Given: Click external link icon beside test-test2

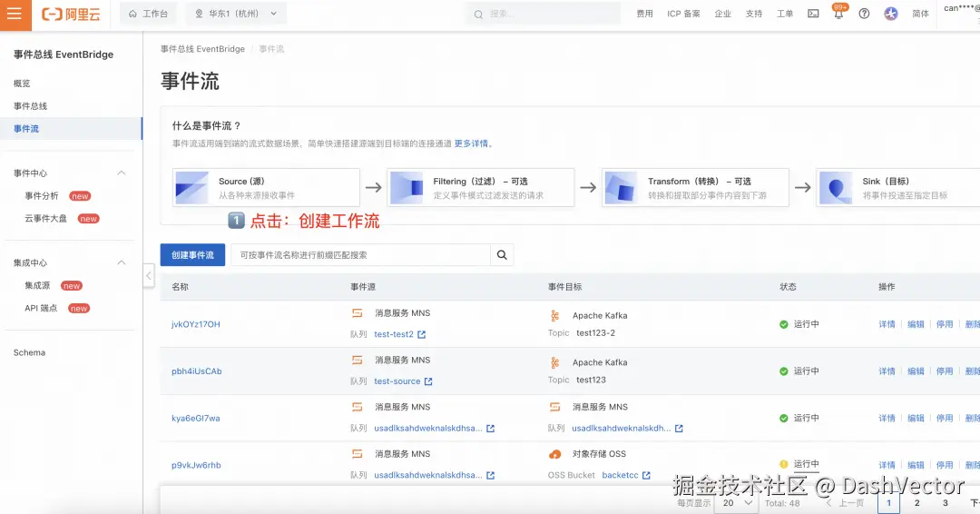Looking at the screenshot, I should [x=421, y=334].
